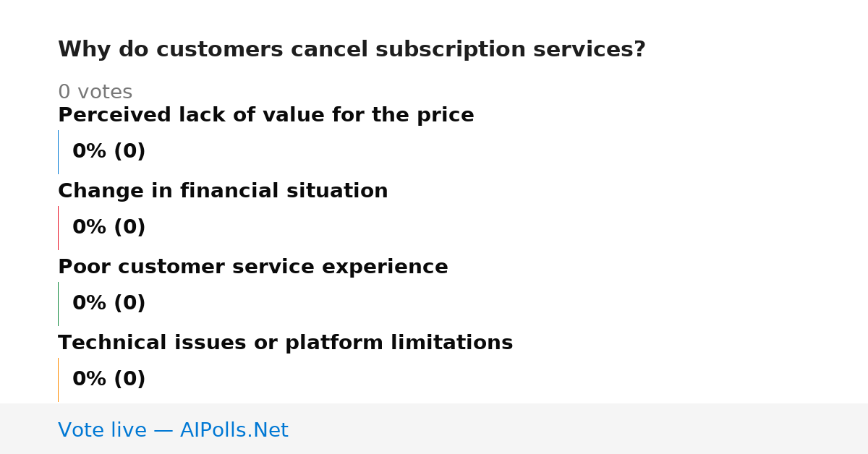Choose Technical issues or platform limitations option

[x=285, y=343]
